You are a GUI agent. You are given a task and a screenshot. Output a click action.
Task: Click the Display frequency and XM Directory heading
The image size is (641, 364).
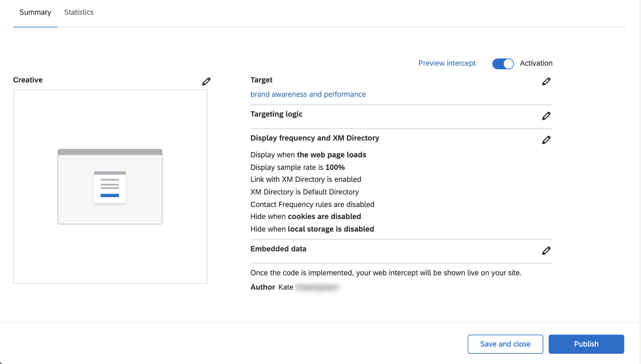(315, 138)
